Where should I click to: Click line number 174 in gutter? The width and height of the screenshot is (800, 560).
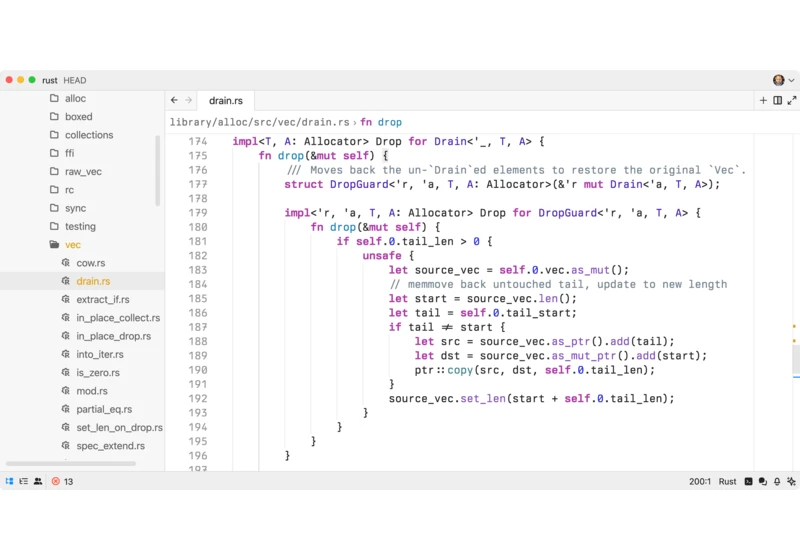pyautogui.click(x=197, y=141)
